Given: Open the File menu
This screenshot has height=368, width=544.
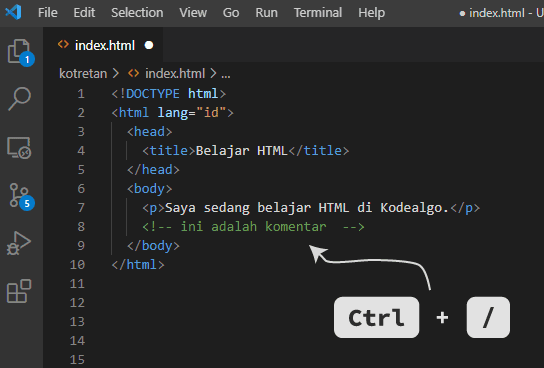Looking at the screenshot, I should [48, 13].
